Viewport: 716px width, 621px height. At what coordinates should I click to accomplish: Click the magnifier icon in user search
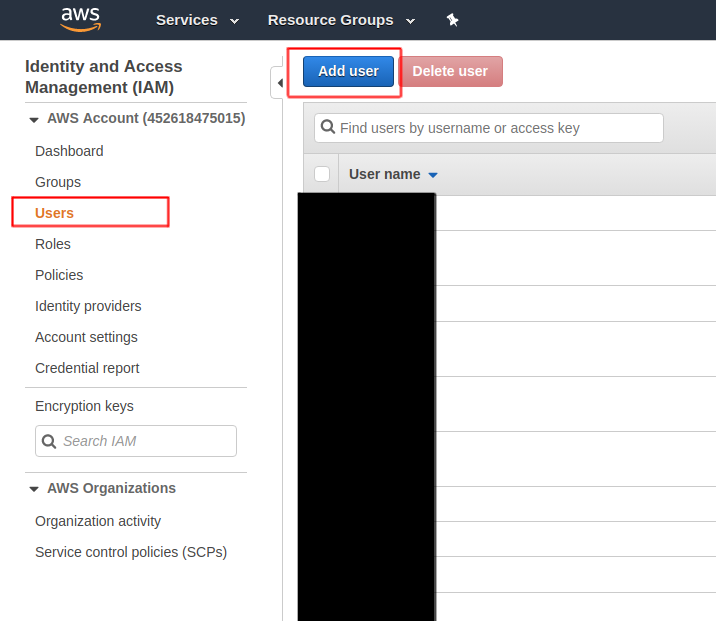coord(328,128)
